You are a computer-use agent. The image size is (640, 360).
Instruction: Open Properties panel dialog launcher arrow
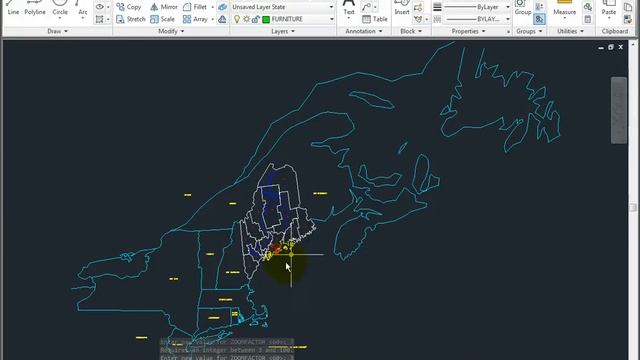point(509,31)
